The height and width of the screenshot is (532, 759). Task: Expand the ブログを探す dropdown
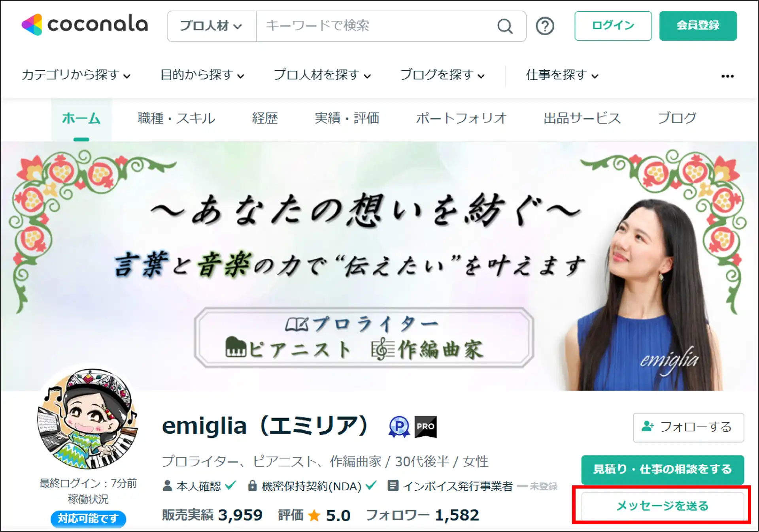[442, 75]
